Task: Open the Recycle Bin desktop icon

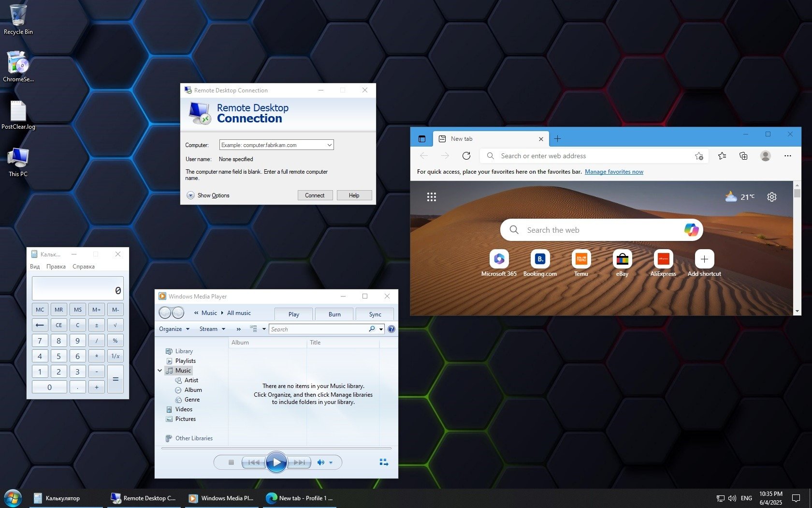Action: pos(18,16)
